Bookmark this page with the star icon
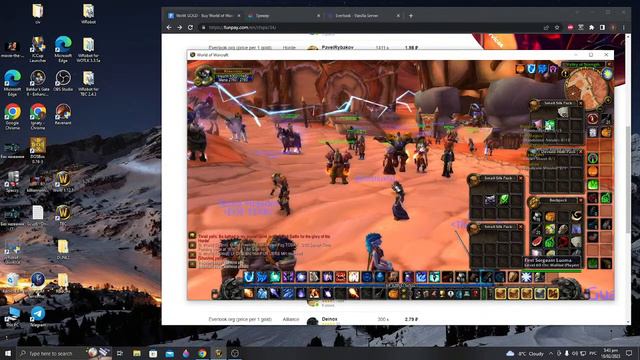 [557, 27]
